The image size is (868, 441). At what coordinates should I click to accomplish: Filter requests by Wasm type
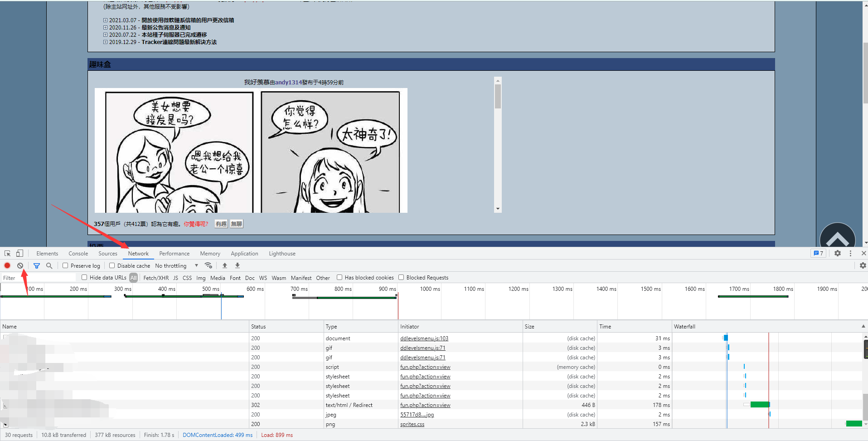pos(279,278)
